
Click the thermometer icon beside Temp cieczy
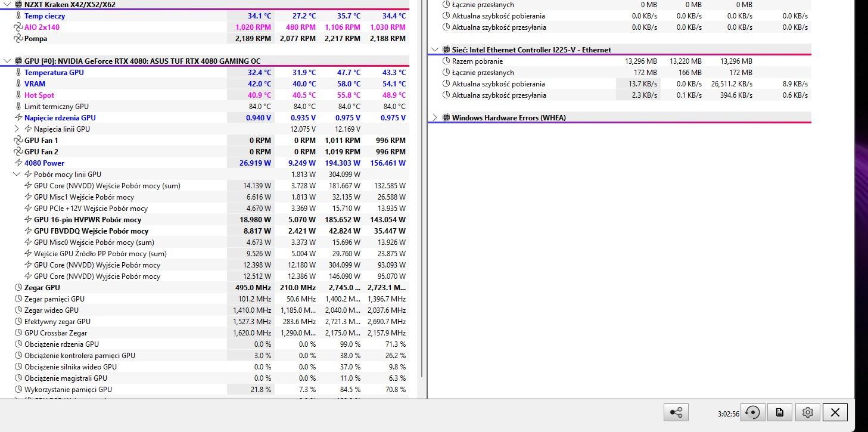18,16
